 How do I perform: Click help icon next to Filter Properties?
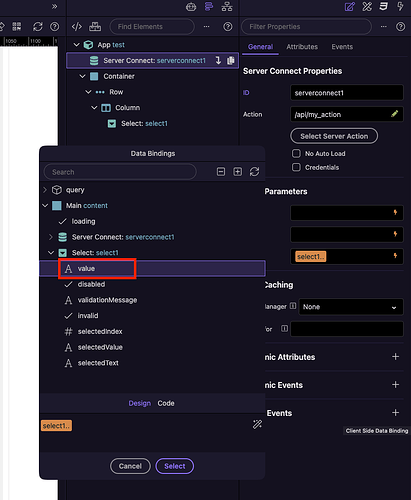tap(400, 27)
